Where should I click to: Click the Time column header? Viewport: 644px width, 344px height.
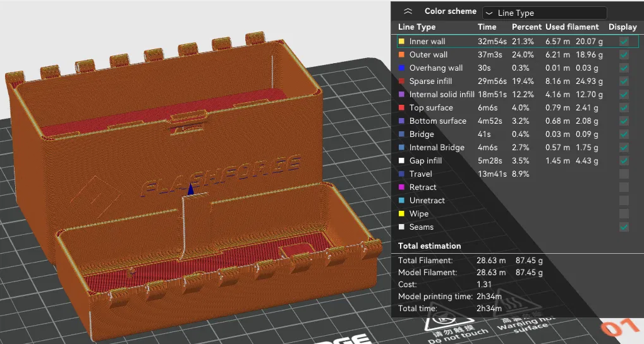pos(487,27)
